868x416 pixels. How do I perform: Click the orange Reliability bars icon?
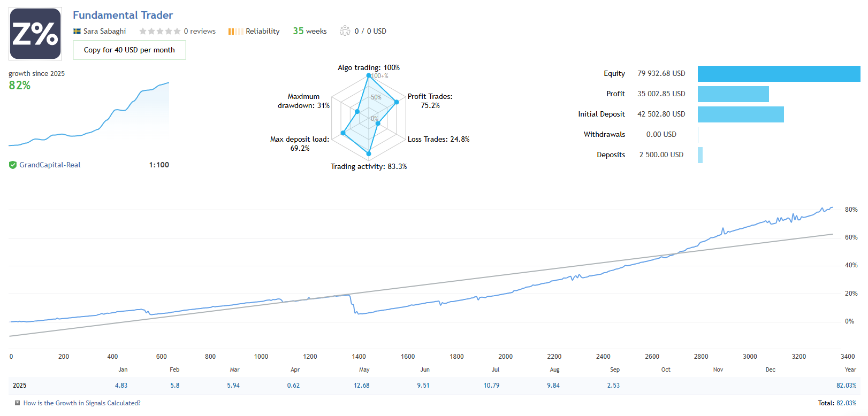(x=235, y=32)
